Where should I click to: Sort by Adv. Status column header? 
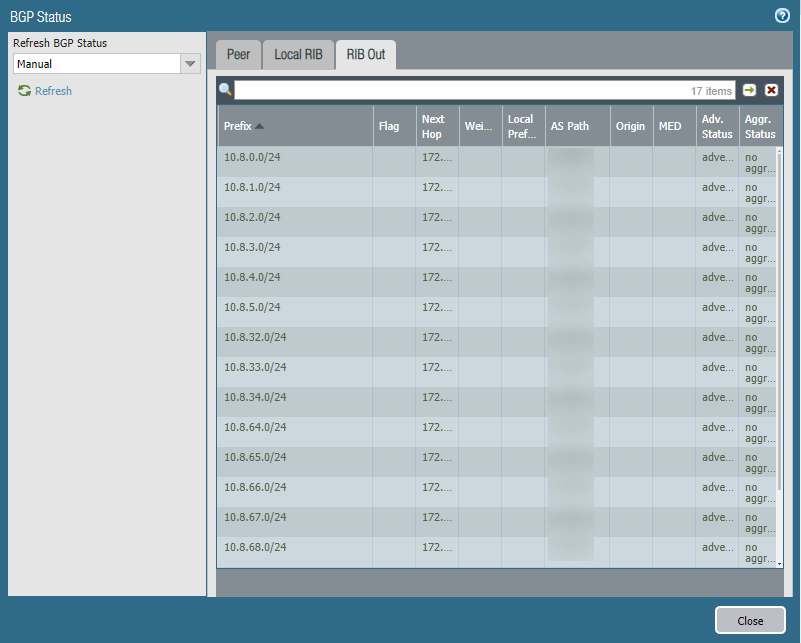(717, 126)
